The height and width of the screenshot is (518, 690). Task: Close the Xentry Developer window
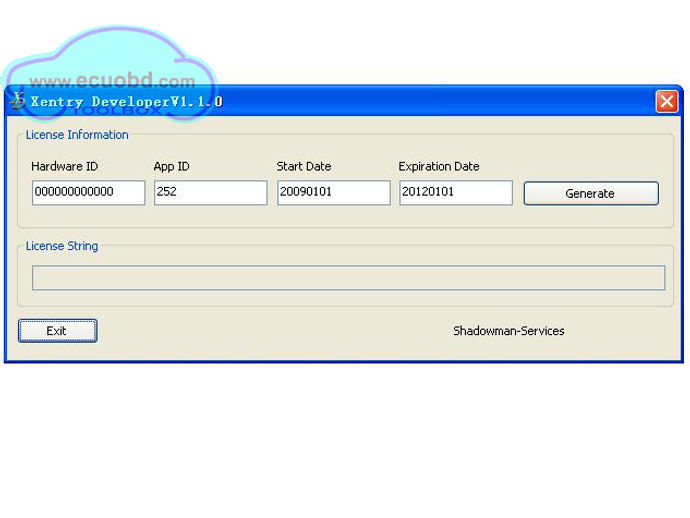667,102
